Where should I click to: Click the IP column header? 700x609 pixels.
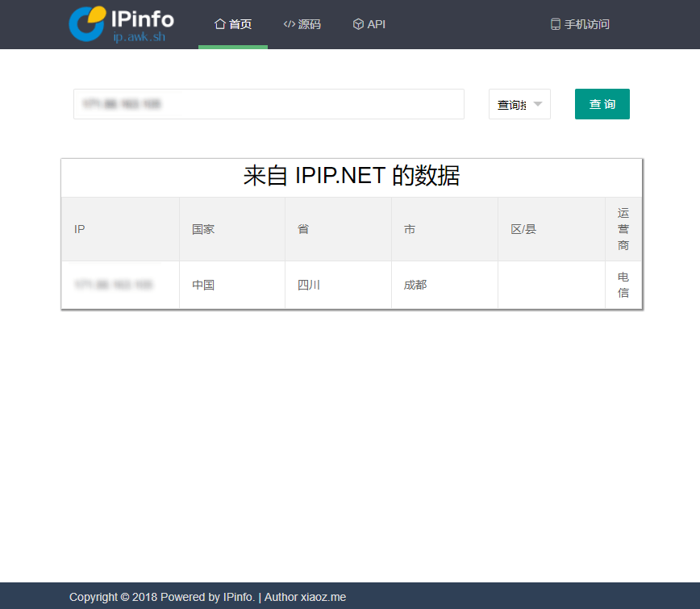pyautogui.click(x=80, y=229)
